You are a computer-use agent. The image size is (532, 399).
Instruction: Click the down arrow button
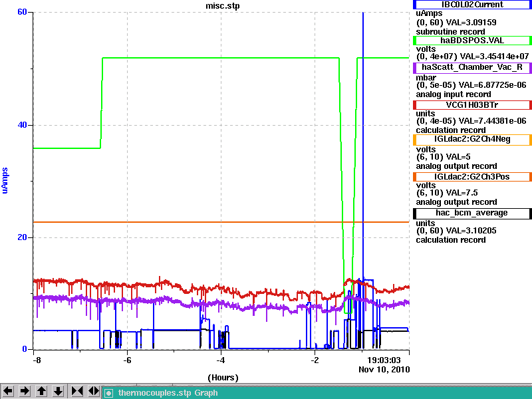59,391
